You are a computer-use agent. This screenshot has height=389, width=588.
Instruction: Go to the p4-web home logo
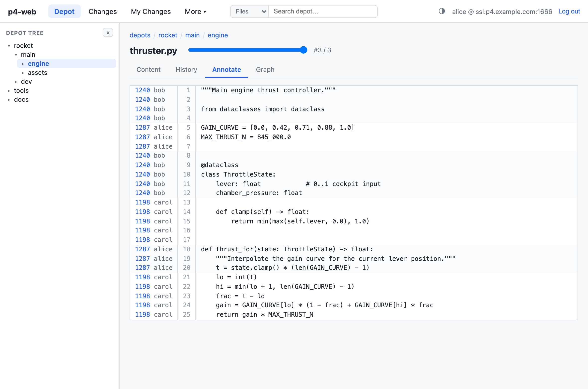(x=22, y=12)
